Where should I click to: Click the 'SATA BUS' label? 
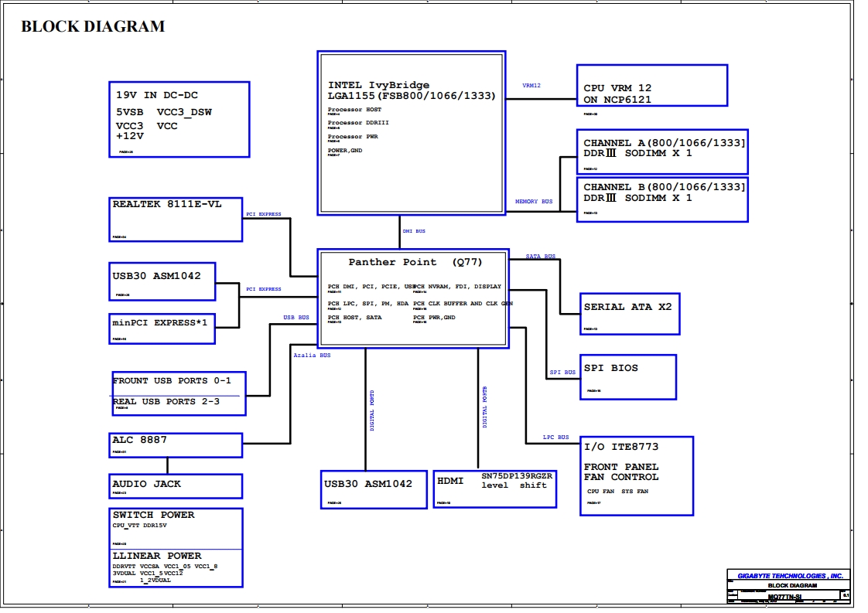tap(541, 257)
